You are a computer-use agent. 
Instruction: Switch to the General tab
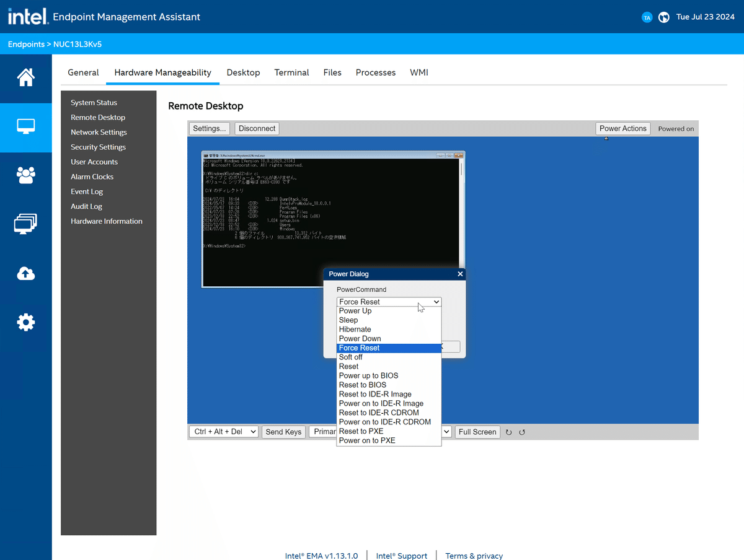coord(83,72)
